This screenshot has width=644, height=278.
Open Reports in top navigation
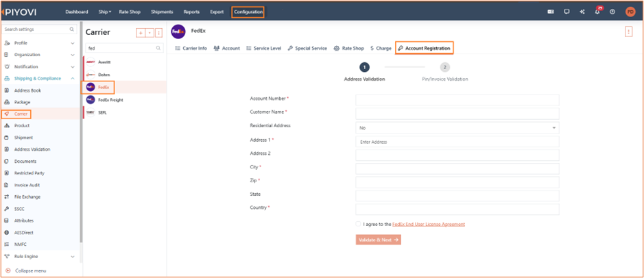(x=191, y=12)
